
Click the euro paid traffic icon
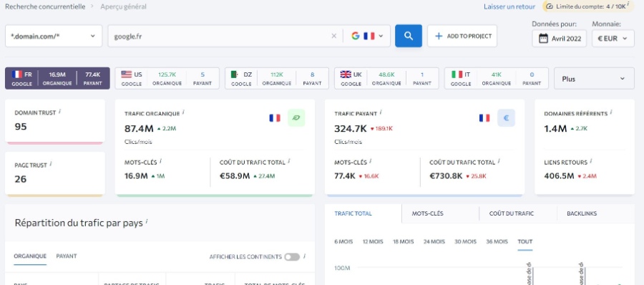point(506,118)
